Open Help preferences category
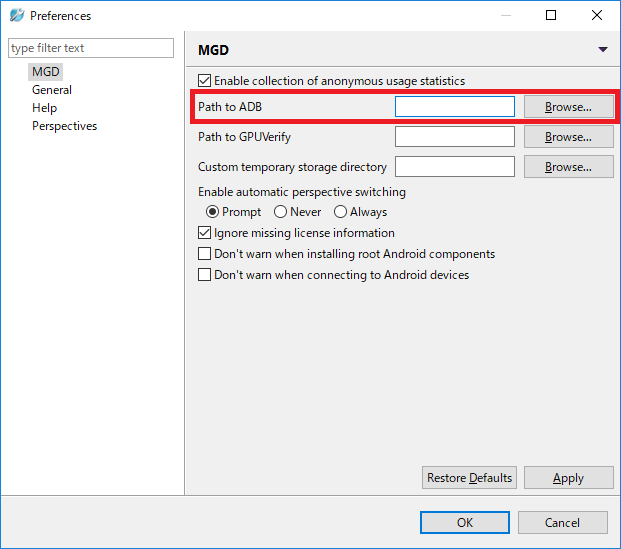 [x=44, y=108]
